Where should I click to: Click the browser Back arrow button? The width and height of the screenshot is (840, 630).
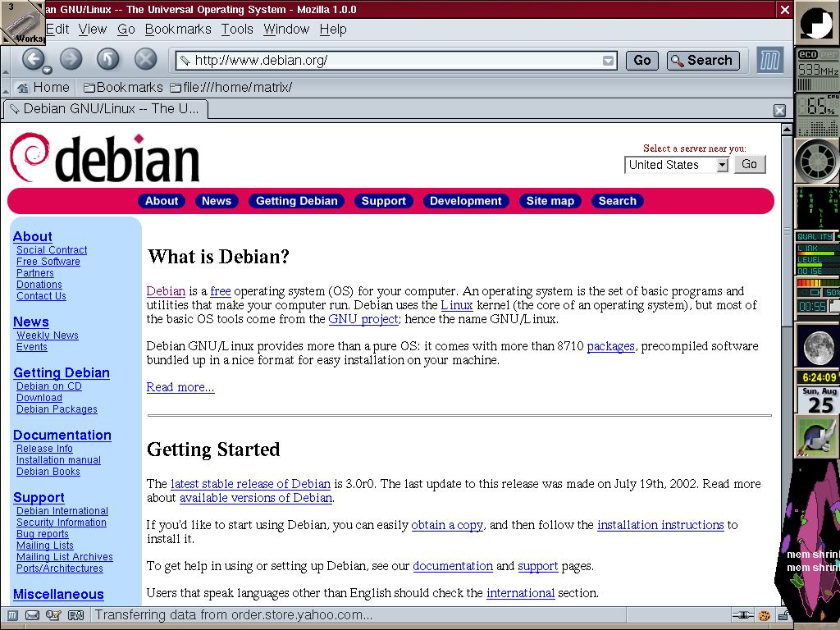[33, 58]
